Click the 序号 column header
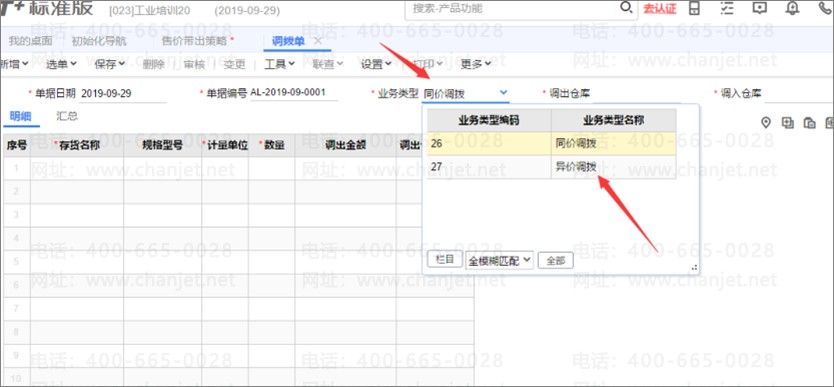 pos(16,146)
